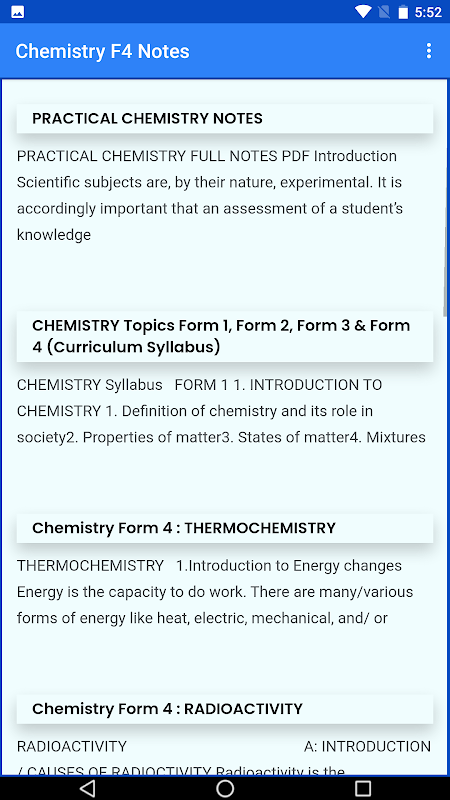Tap the image notification icon in status bar
Viewport: 450px width, 800px height.
(x=17, y=11)
